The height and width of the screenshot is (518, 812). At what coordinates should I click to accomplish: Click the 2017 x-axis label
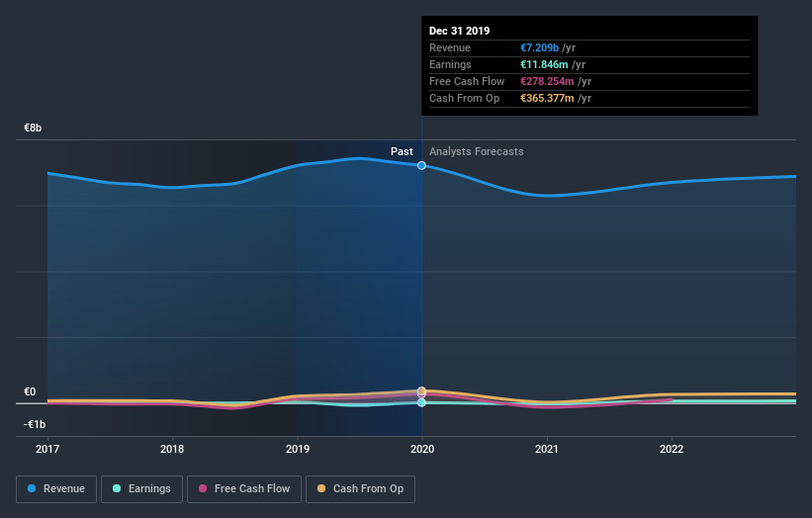click(47, 449)
